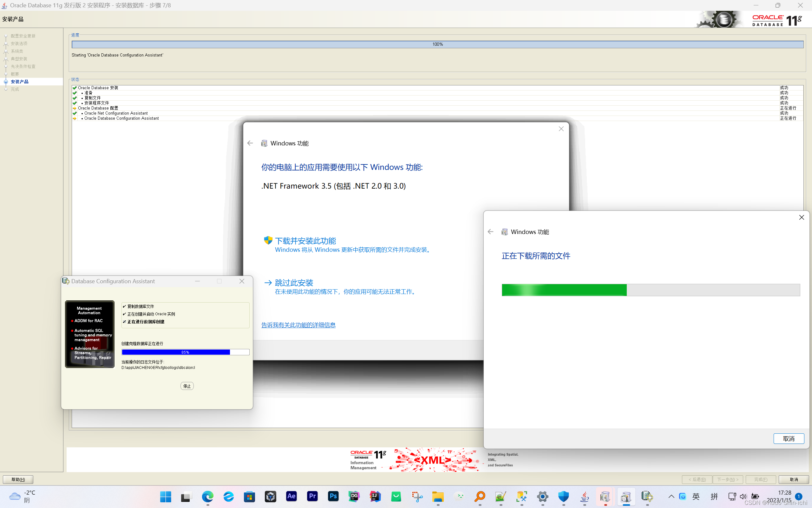Click 取消 in the download dialog
The height and width of the screenshot is (508, 812).
[789, 438]
